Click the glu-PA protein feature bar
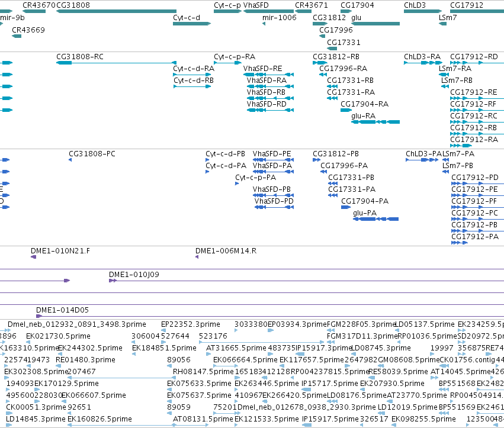This screenshot has height=428, width=504. (x=375, y=219)
